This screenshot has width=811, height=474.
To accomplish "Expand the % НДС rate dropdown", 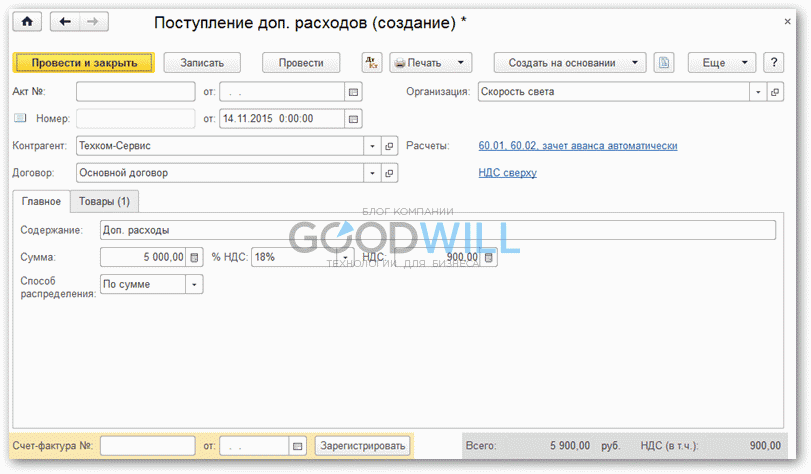I will tap(347, 257).
